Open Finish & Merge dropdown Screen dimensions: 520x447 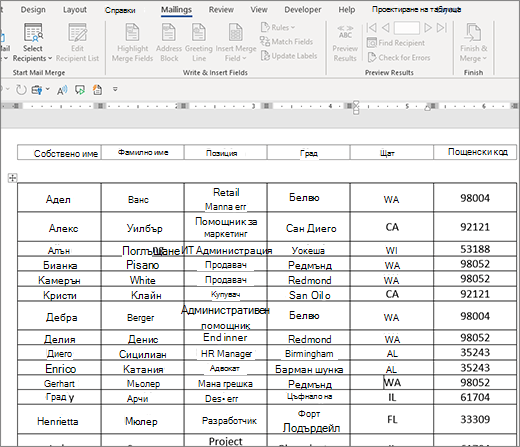click(473, 43)
